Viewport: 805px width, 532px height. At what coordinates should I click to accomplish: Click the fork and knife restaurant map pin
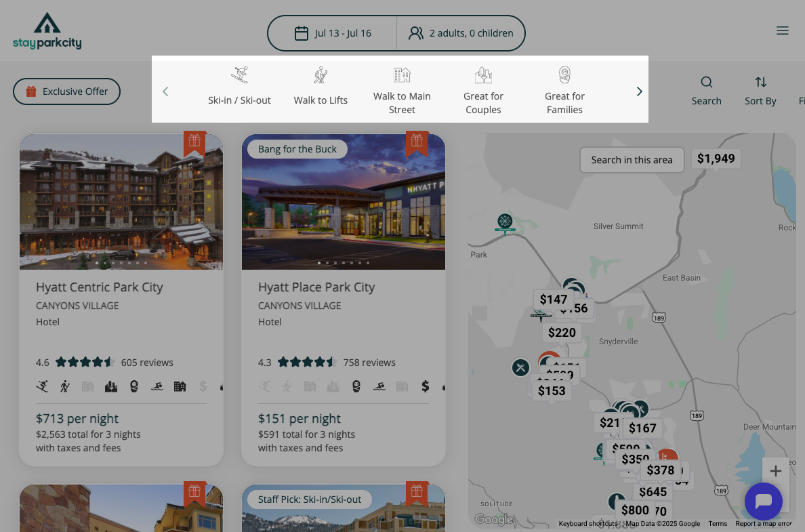tap(520, 368)
